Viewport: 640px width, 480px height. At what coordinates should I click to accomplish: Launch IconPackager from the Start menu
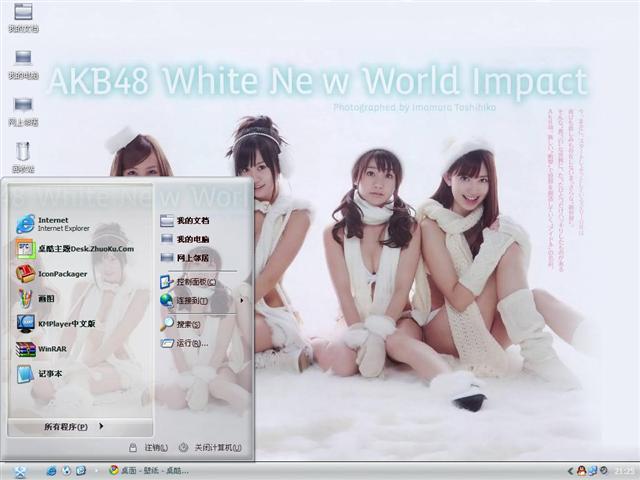point(62,273)
